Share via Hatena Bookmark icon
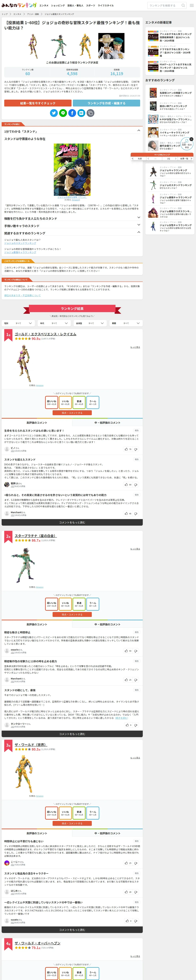The height and width of the screenshot is (980, 196). tap(81, 113)
